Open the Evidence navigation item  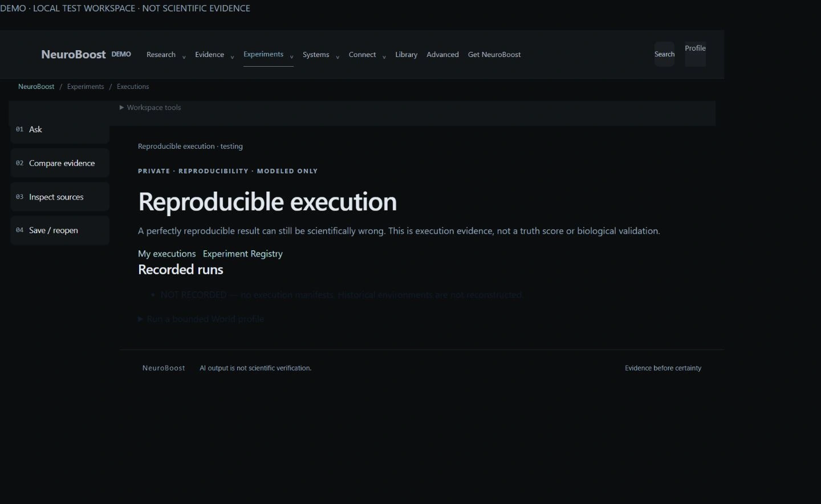pyautogui.click(x=209, y=54)
